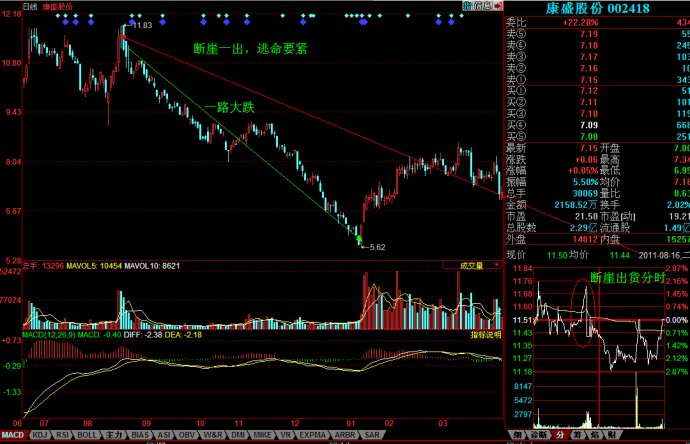Select the EXPMA indicator tab

pyautogui.click(x=312, y=436)
